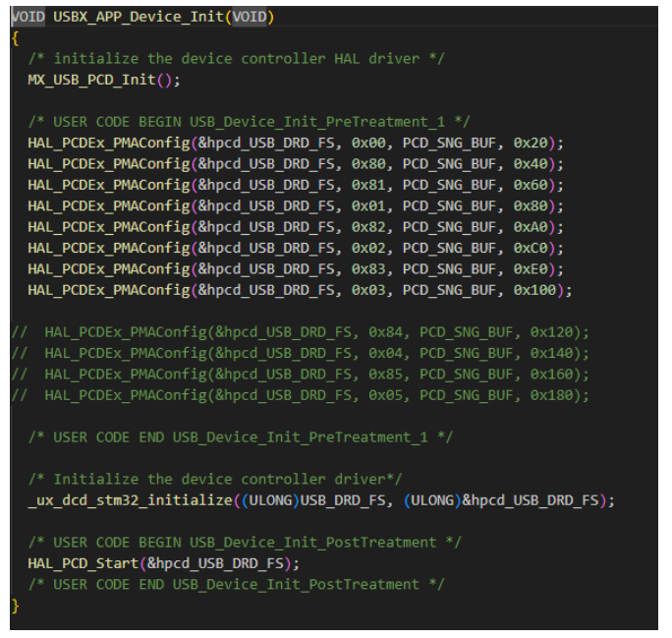Click the commented PMAConfig line with 0x05
The height and width of the screenshot is (638, 672).
(x=301, y=395)
